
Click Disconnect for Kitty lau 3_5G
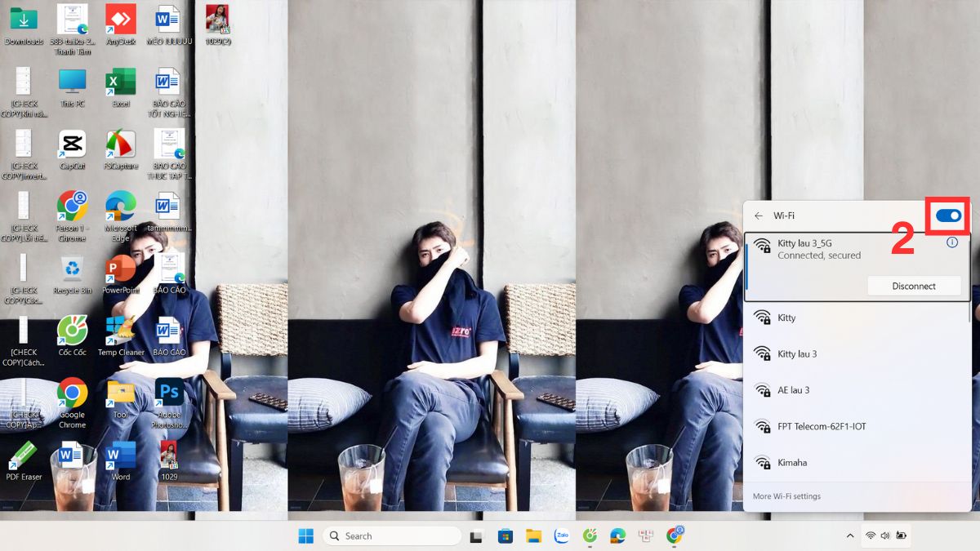(x=914, y=286)
